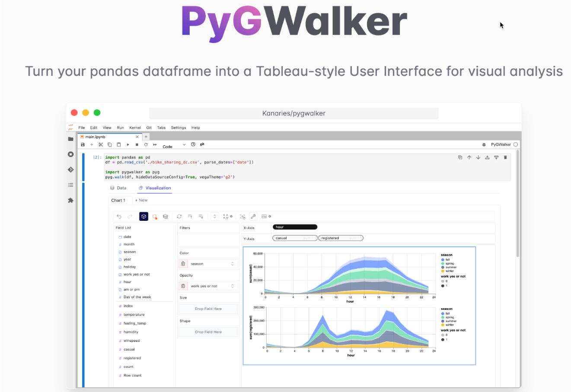The image size is (571, 392).
Task: Undo the last chart action
Action: point(119,217)
